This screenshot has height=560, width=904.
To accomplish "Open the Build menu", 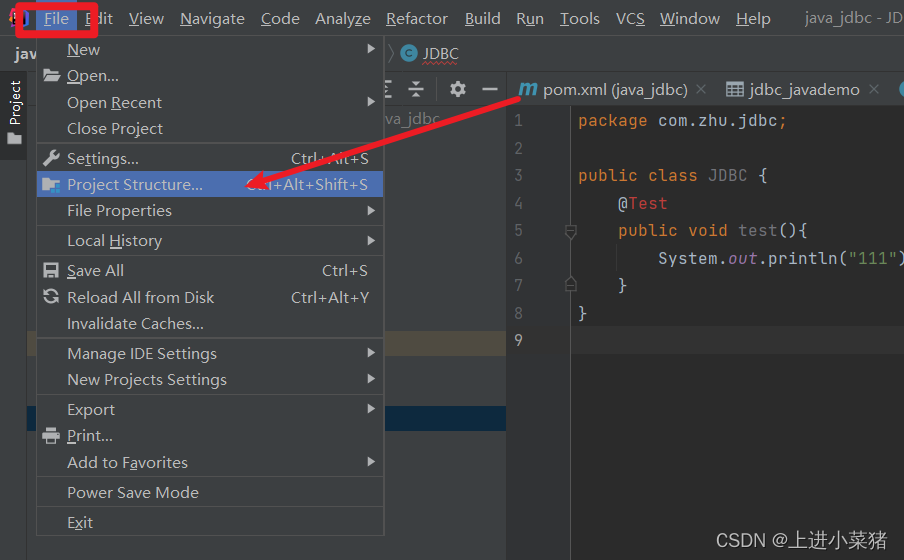I will tap(482, 19).
